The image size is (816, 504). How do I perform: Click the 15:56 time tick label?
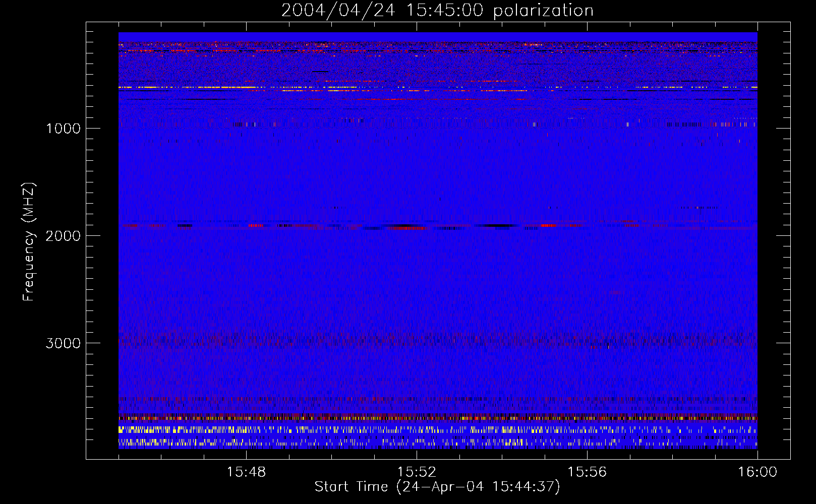tap(587, 472)
